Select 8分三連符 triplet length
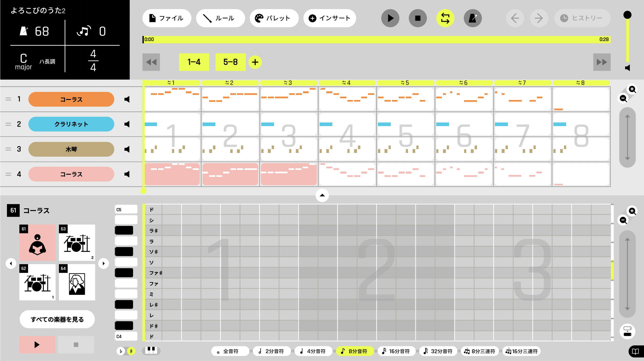 tap(480, 351)
